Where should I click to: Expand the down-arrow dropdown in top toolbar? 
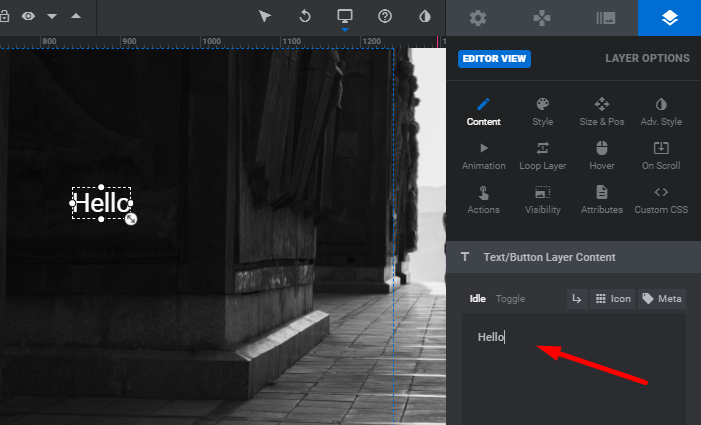click(x=52, y=17)
